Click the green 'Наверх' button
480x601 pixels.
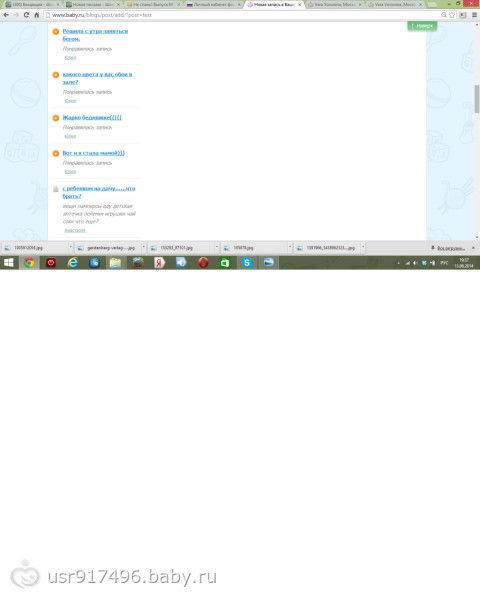point(422,26)
